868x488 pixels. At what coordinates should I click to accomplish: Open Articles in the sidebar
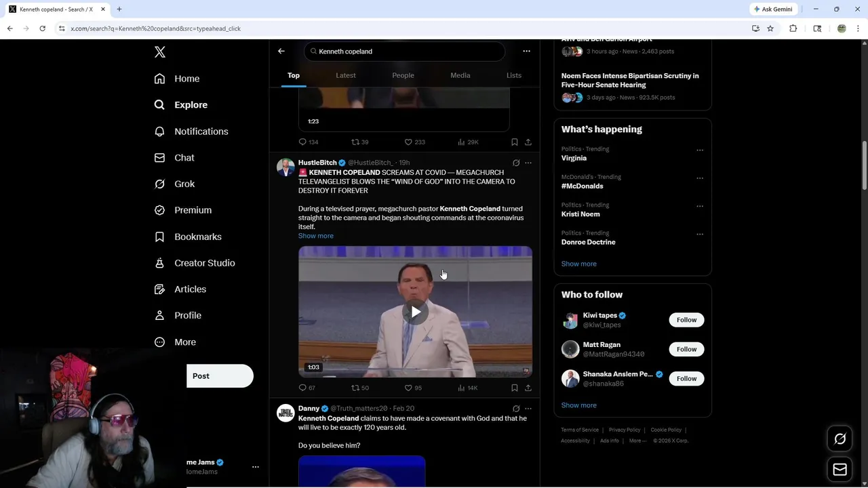click(180, 289)
